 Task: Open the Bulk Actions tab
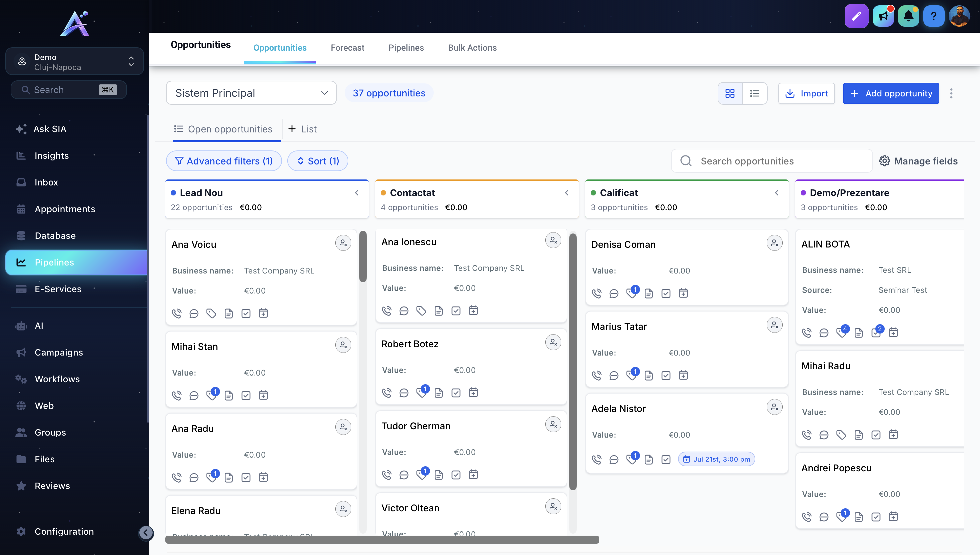point(472,48)
